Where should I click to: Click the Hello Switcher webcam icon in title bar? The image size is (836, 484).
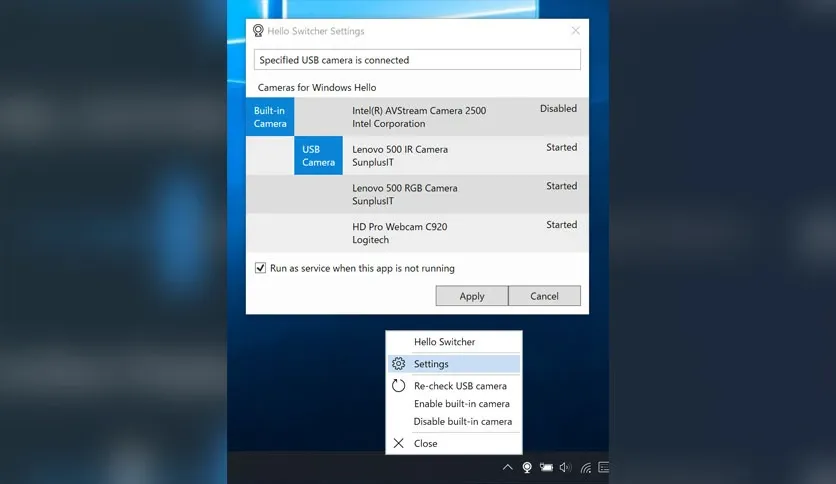coord(258,31)
